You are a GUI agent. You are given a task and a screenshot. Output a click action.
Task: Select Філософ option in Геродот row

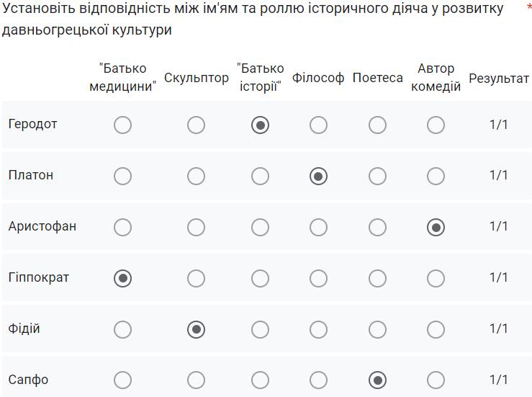pyautogui.click(x=318, y=125)
